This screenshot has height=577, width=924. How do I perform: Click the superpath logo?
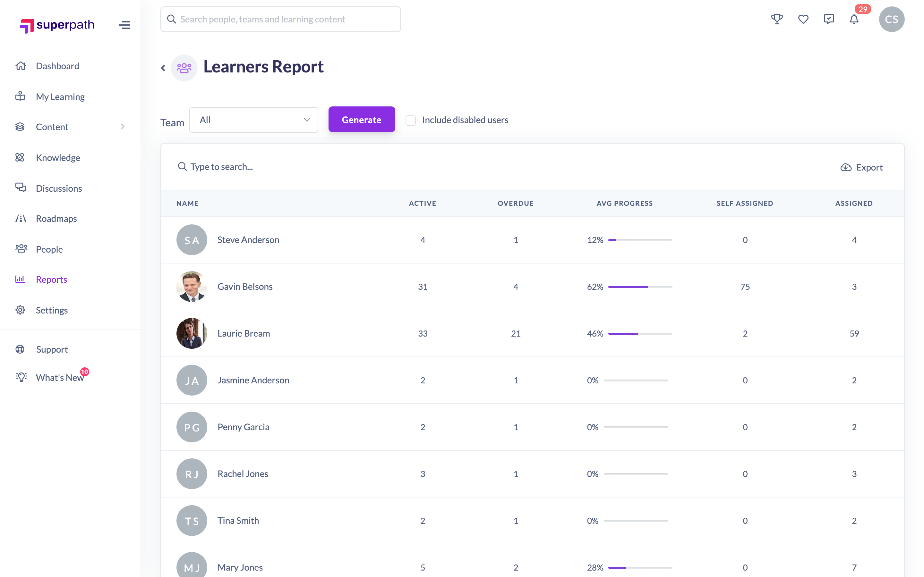click(57, 25)
